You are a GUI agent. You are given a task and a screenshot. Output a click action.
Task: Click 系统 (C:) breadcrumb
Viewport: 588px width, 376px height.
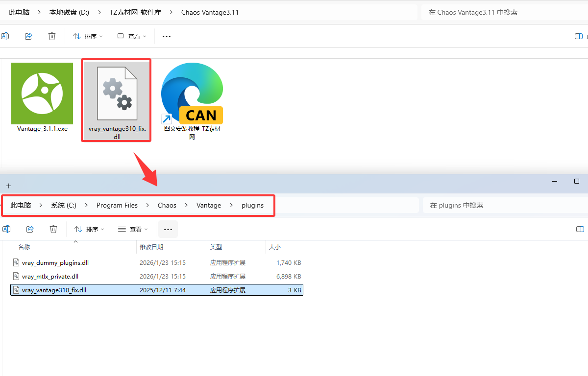click(x=64, y=205)
